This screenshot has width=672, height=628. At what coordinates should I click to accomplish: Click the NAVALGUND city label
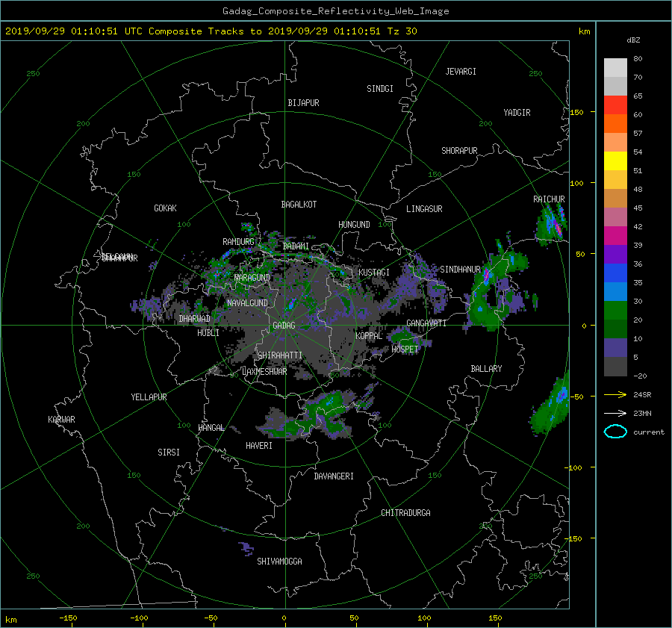[247, 303]
